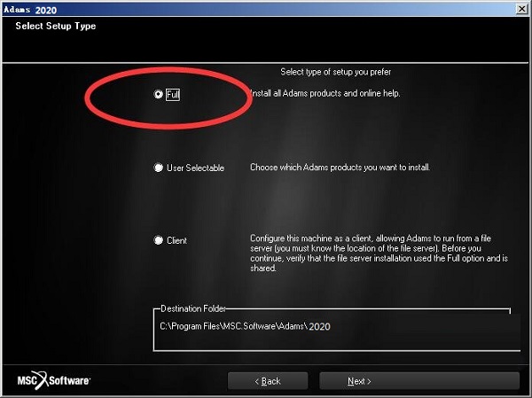Click 'Choose which Adams products you want to install' text
The height and width of the screenshot is (398, 532).
coord(340,168)
